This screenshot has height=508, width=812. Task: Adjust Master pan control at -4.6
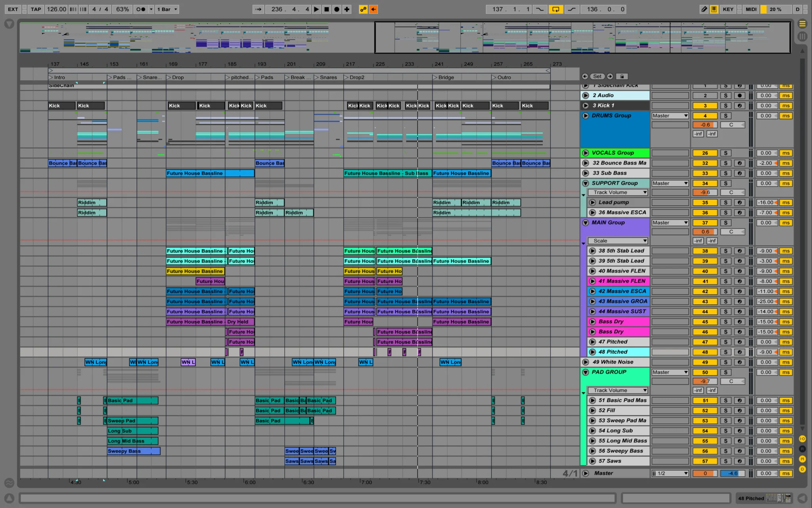(732, 473)
